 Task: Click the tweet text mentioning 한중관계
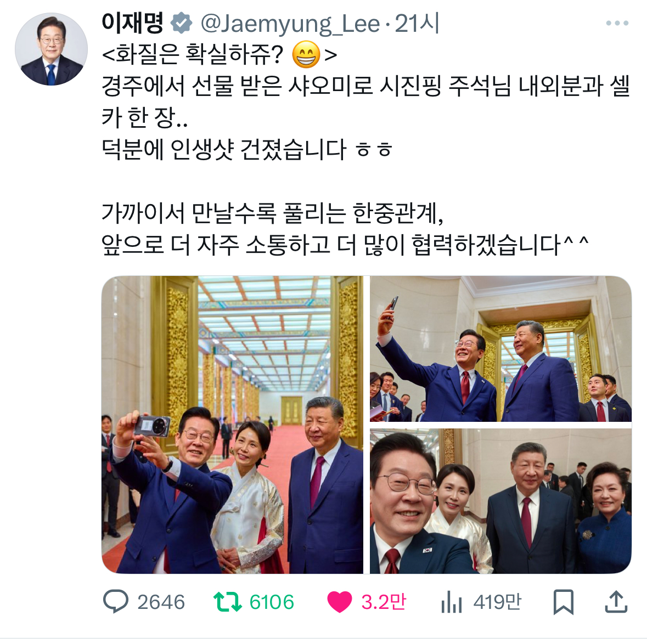[272, 213]
